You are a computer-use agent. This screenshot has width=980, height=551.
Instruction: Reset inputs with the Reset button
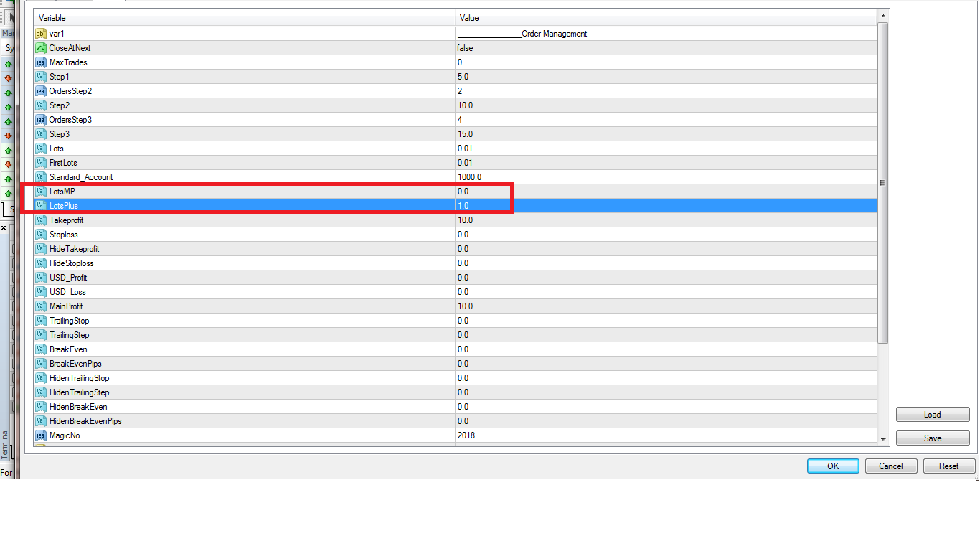tap(949, 466)
